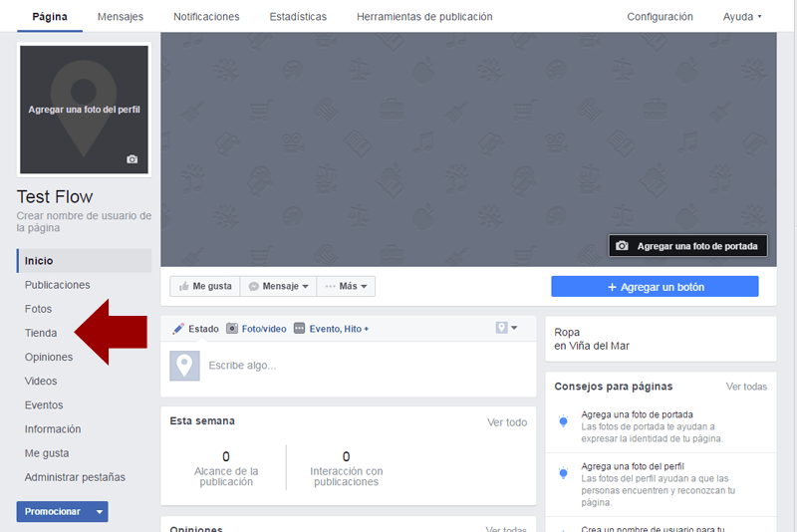This screenshot has width=797, height=532.
Task: Click the photo icon next to Foto/video
Action: click(x=232, y=328)
